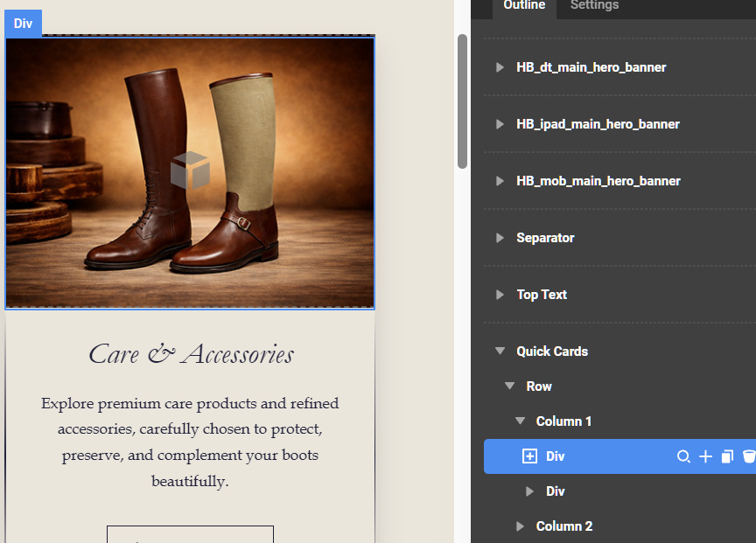Click the Care & Accessories heading
The image size is (756, 543).
[191, 354]
